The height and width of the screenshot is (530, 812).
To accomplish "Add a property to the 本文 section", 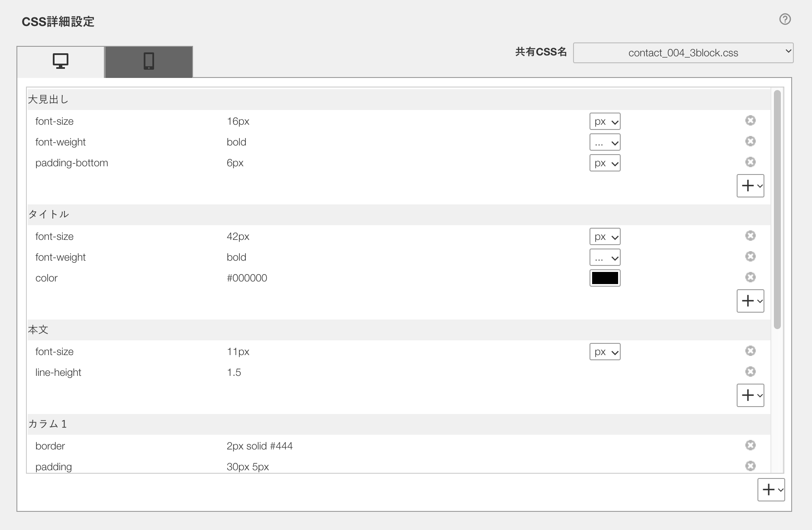I will tap(750, 395).
